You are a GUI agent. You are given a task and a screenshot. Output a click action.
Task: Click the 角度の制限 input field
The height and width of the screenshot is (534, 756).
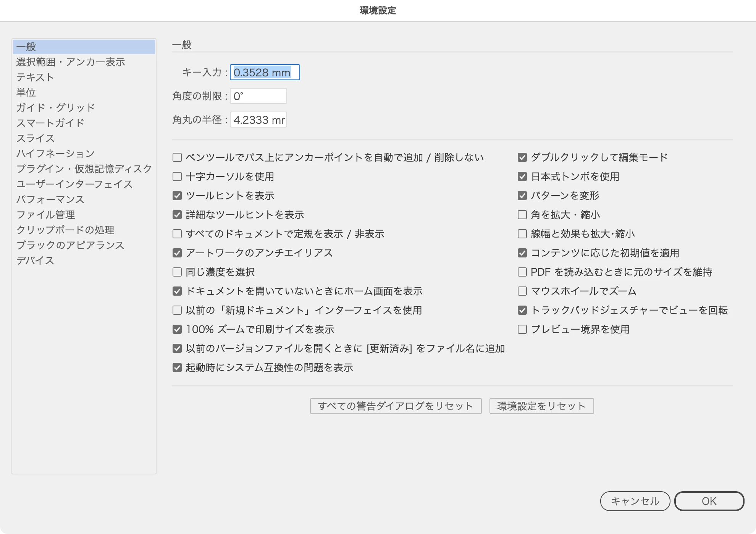click(258, 96)
